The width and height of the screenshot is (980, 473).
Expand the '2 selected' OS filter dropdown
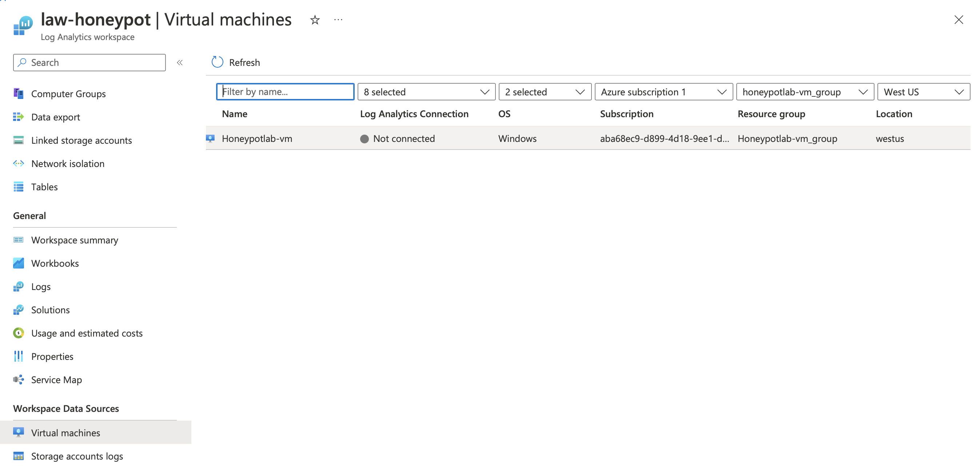click(x=545, y=92)
